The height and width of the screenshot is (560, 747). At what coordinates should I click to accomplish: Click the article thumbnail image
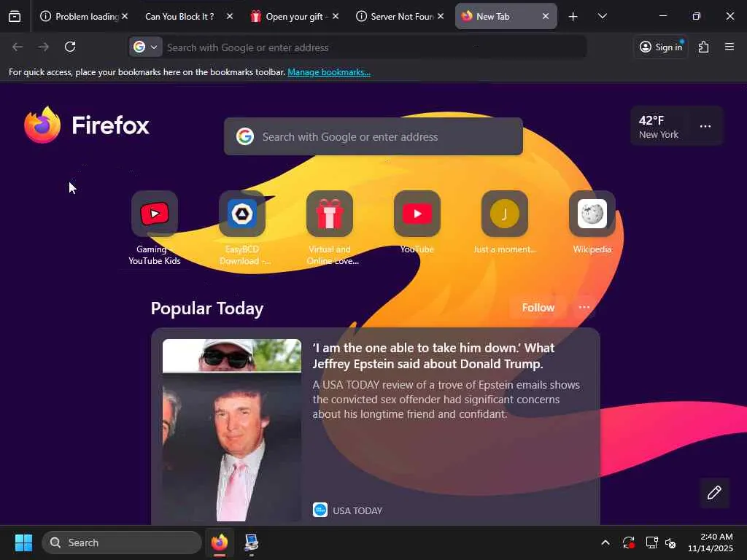click(232, 430)
